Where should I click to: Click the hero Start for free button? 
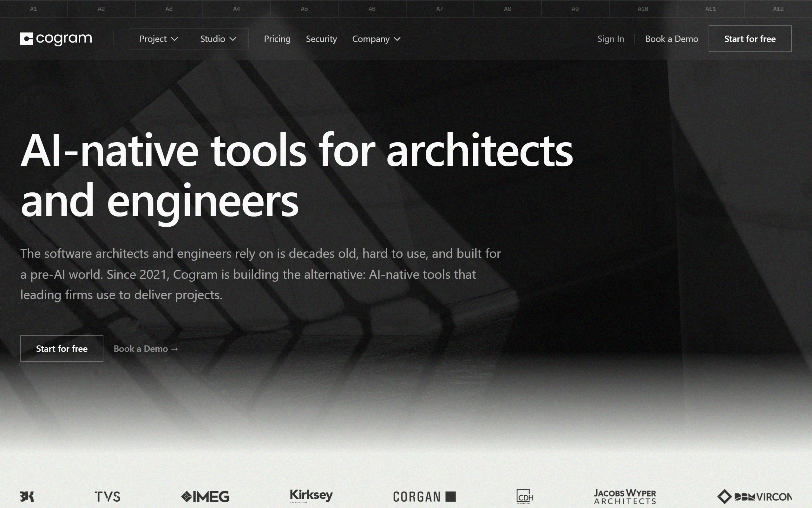pos(62,348)
